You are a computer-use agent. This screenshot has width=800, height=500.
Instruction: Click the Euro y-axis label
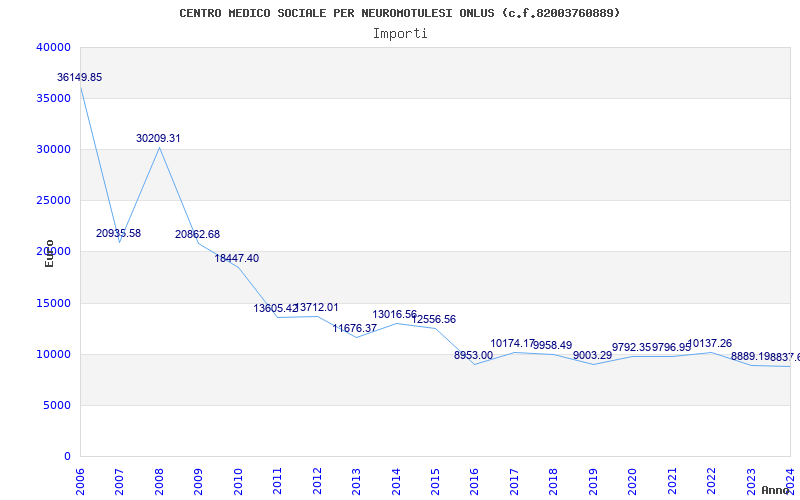pyautogui.click(x=49, y=253)
